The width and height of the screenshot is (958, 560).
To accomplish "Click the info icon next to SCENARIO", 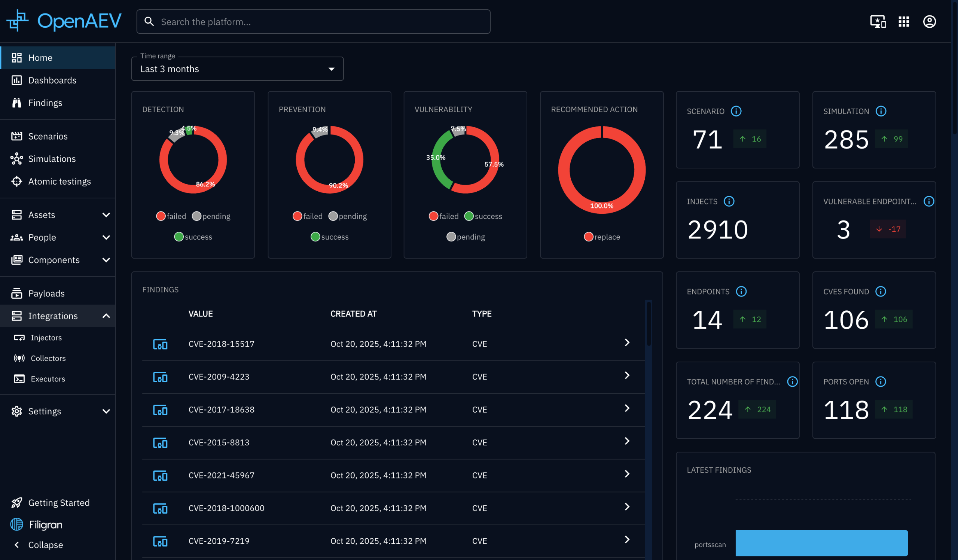I will click(736, 111).
